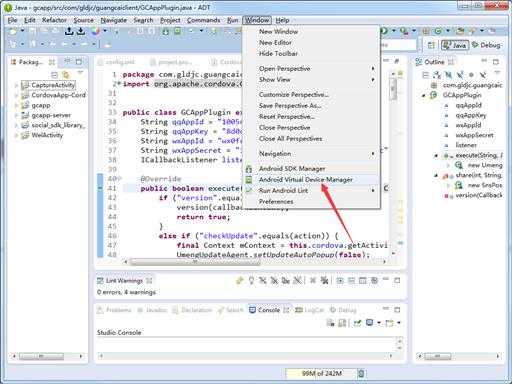The height and width of the screenshot is (384, 512).
Task: Toggle Hide Fields in Outline toolbar
Action: tap(449, 75)
